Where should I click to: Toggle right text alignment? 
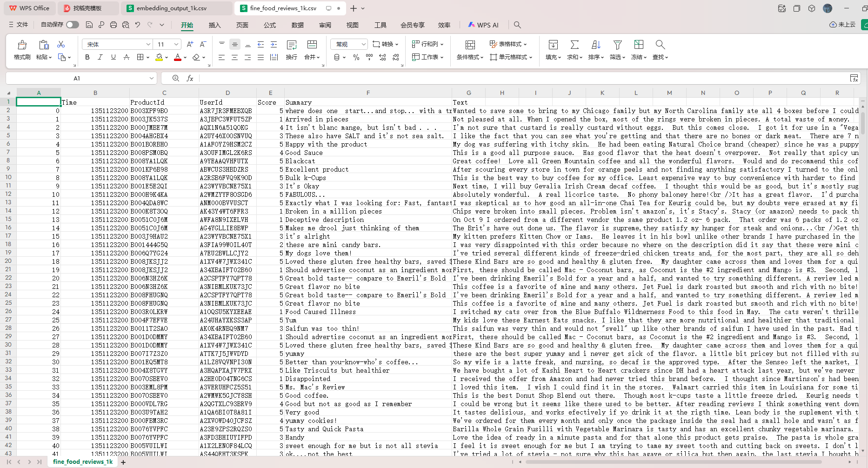(x=247, y=57)
